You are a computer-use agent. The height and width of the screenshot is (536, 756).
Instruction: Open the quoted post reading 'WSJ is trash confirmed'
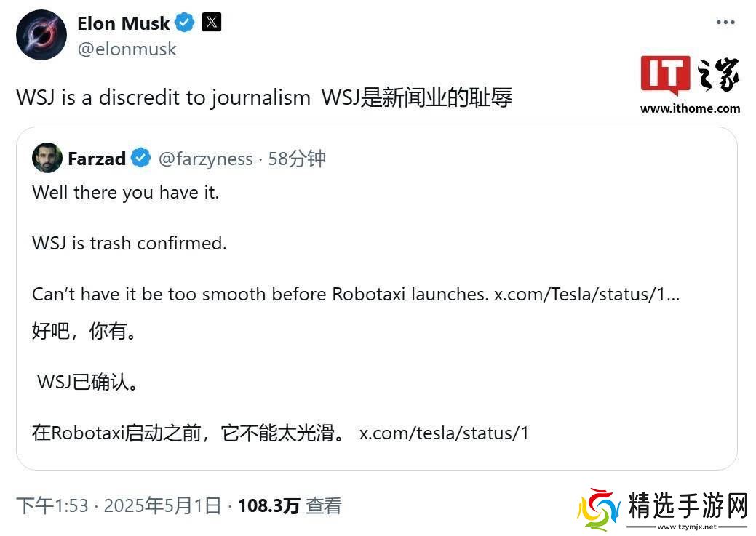pos(130,243)
